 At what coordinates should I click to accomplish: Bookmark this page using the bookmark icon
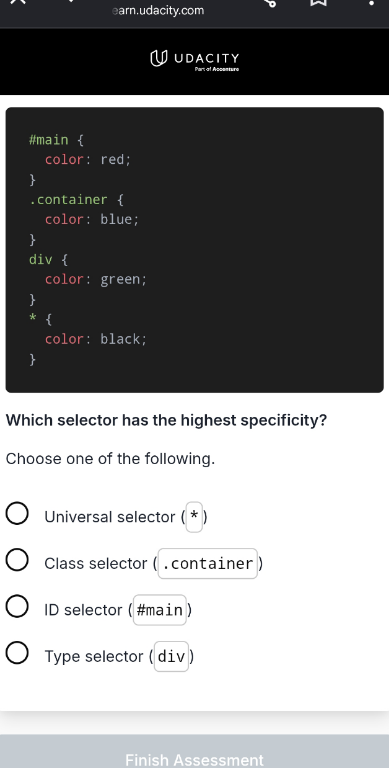[x=318, y=2]
